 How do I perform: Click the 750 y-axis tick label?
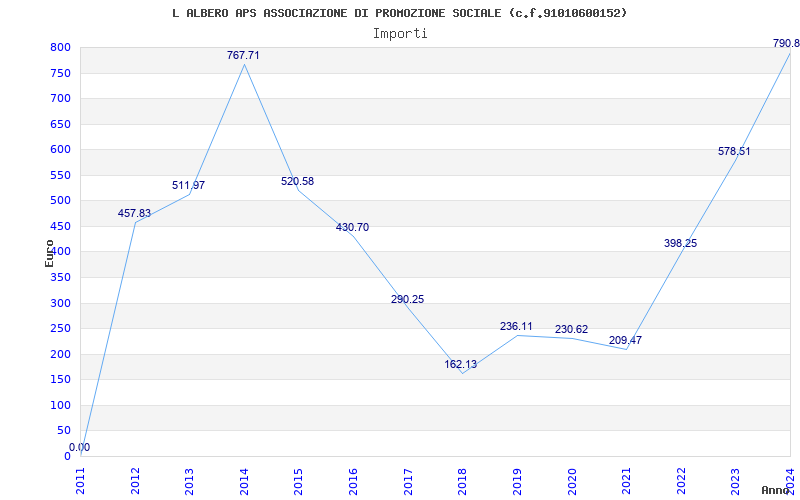pos(60,73)
